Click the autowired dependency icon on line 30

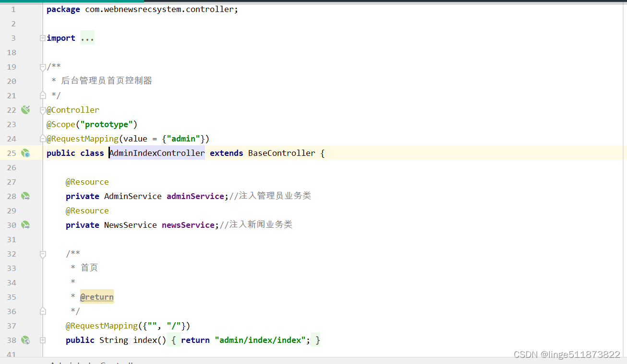[x=25, y=225]
